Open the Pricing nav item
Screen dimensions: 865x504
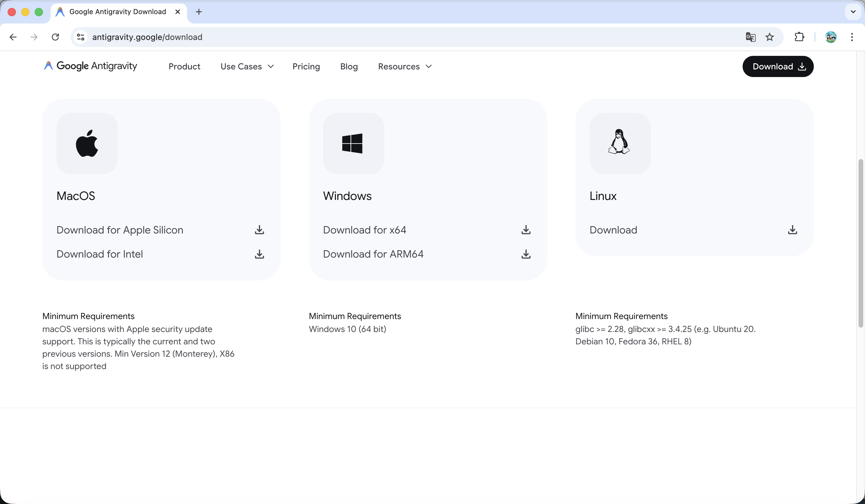pos(306,66)
